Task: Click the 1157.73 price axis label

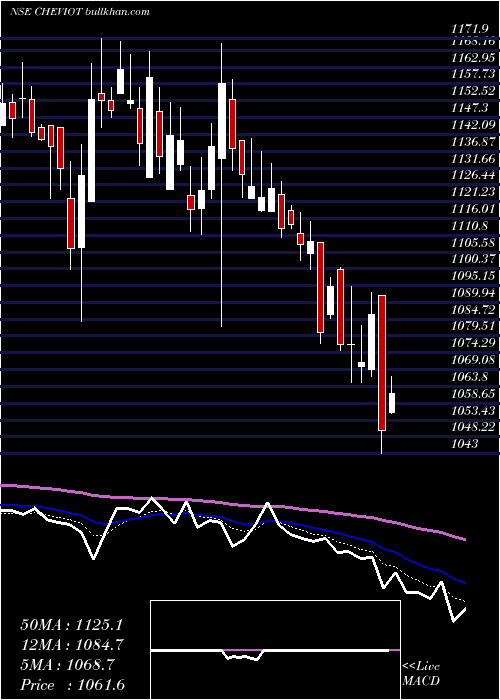Action: (473, 74)
